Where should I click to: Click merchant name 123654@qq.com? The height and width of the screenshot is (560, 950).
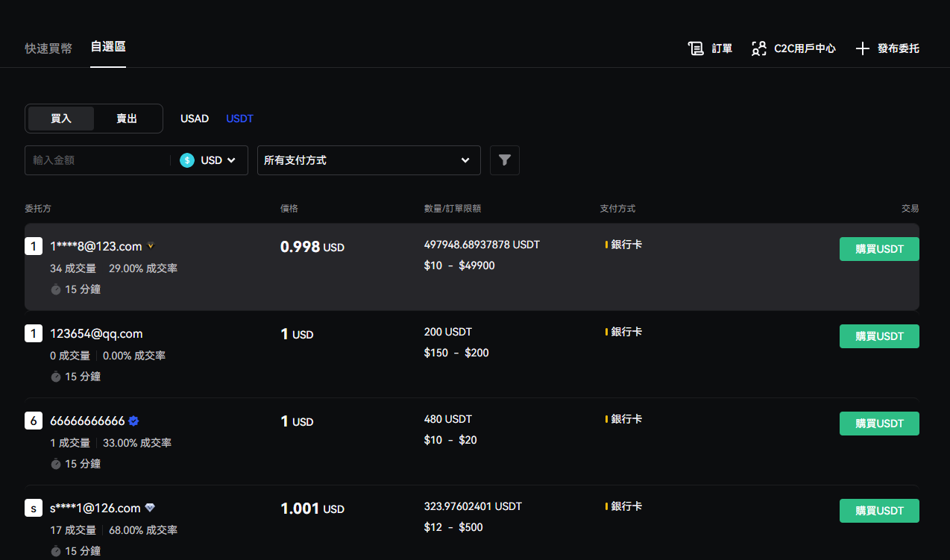point(96,333)
